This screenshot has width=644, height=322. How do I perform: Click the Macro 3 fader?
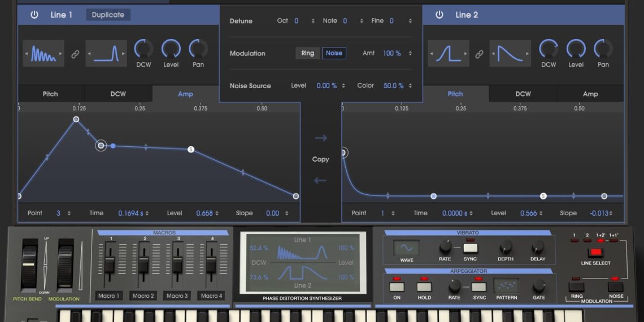point(177,264)
